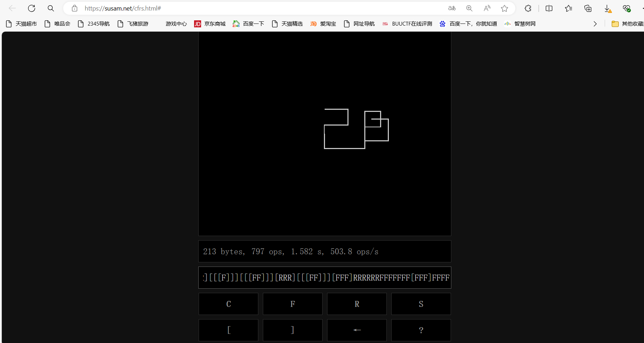Open browser extensions puzzle icon
Screen dimensions: 644x343
point(528,8)
